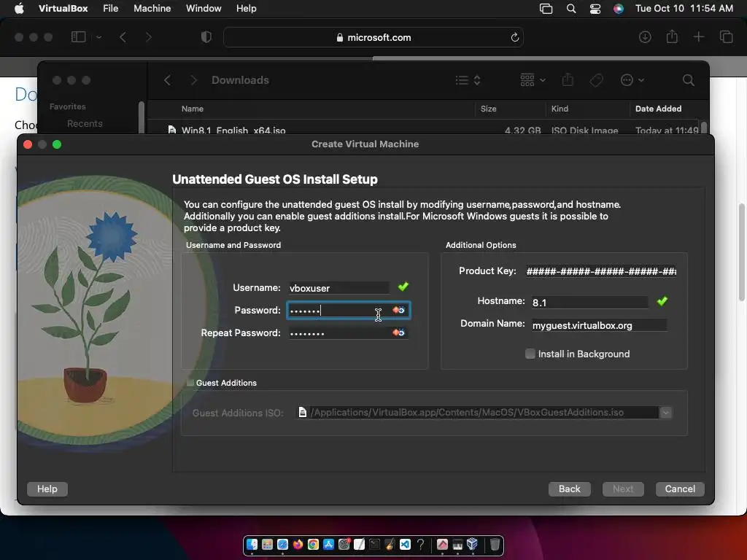The height and width of the screenshot is (560, 747).
Task: Launch Visual Studio Code from the dock
Action: click(x=406, y=544)
